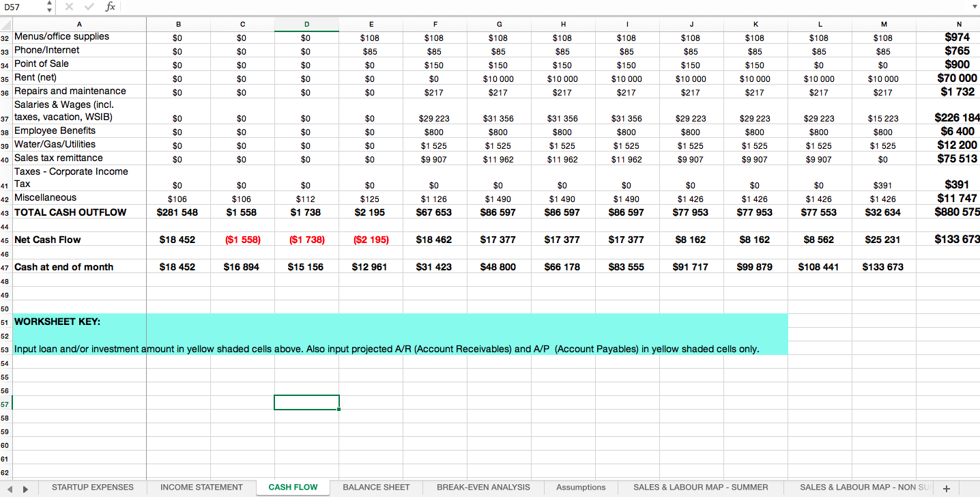980x497 pixels.
Task: Select the CASH FLOW sheet tab
Action: pos(293,487)
